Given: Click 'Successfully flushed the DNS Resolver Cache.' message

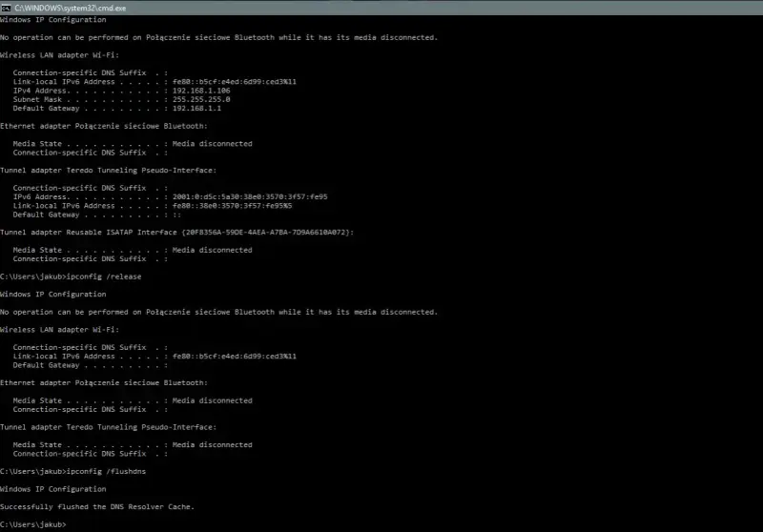Looking at the screenshot, I should (97, 506).
